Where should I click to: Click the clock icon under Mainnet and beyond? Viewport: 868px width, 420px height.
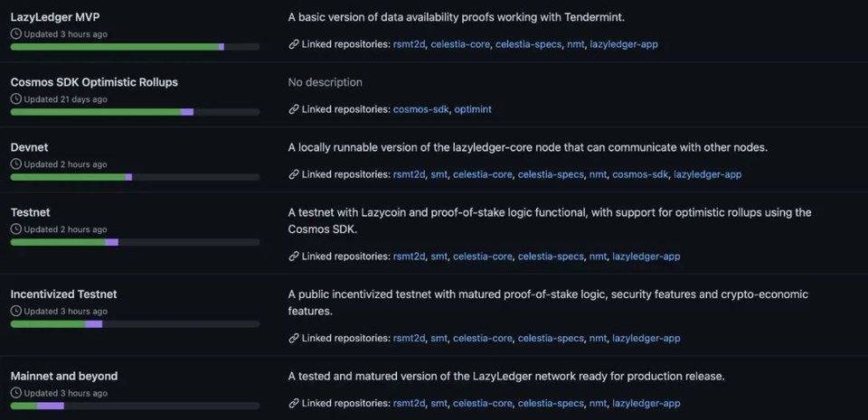click(16, 393)
